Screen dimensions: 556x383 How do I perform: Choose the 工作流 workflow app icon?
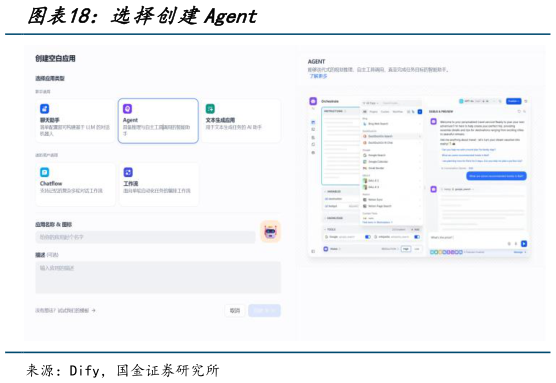coord(128,172)
